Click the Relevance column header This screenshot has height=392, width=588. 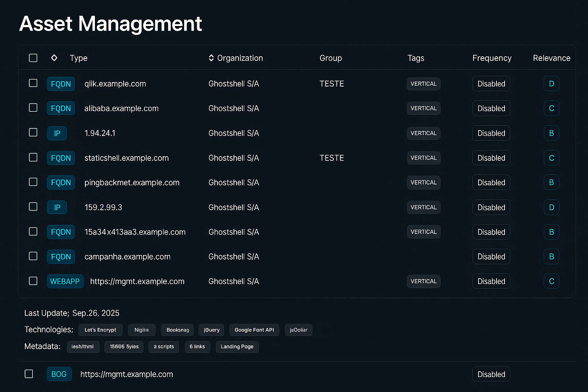point(551,58)
